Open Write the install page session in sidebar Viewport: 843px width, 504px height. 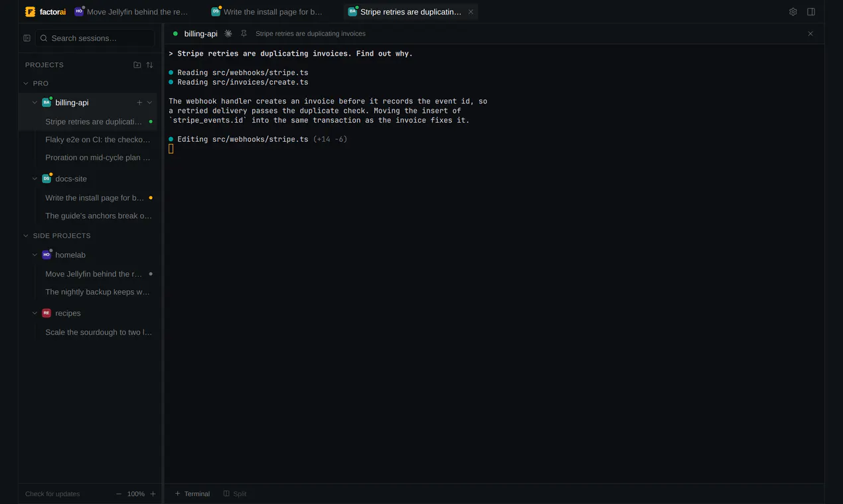pos(94,198)
